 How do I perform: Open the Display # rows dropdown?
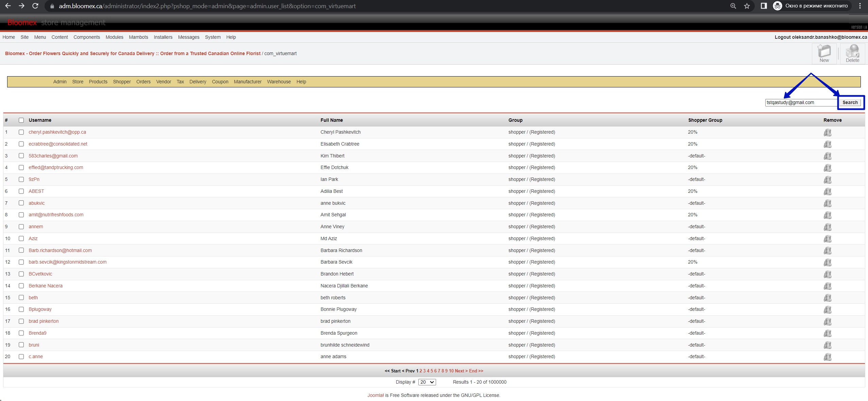[427, 382]
